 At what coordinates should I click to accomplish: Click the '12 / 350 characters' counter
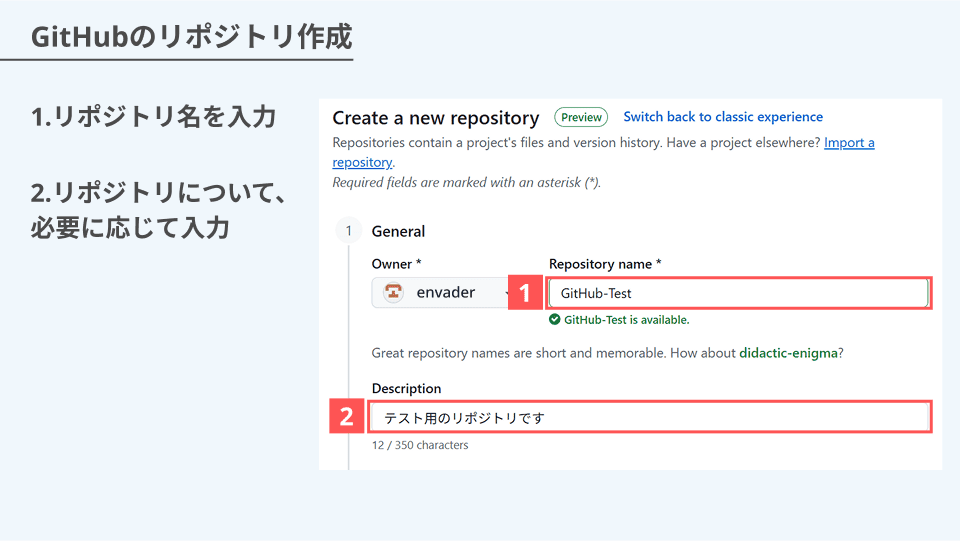pyautogui.click(x=420, y=445)
